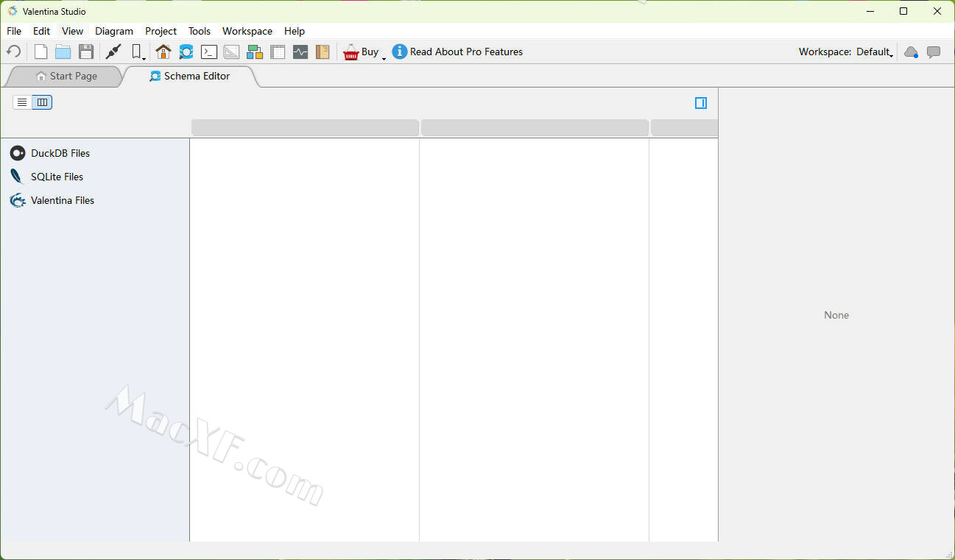Switch to list view mode
955x560 pixels.
pos(22,102)
